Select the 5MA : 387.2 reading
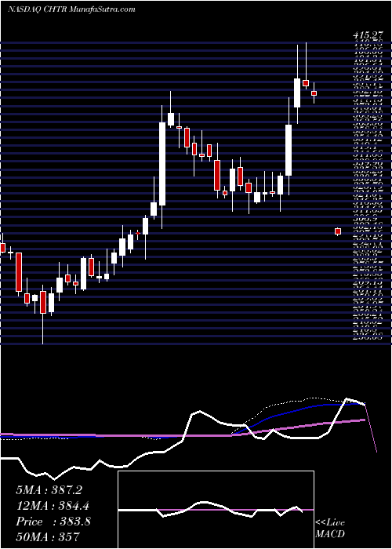This screenshot has height=549, width=392. coord(49,490)
